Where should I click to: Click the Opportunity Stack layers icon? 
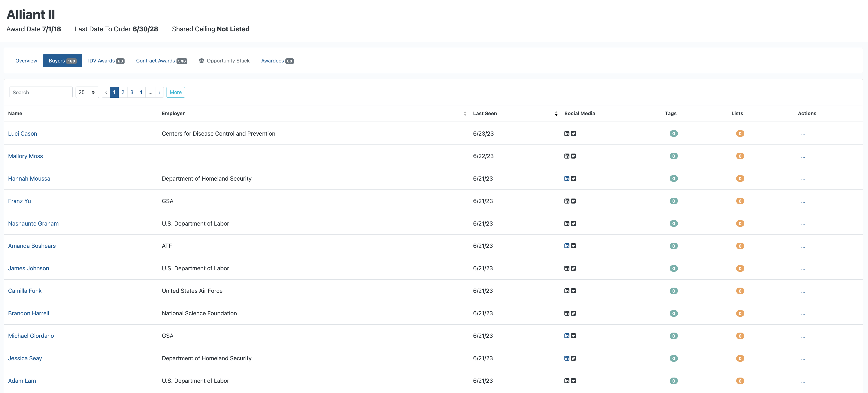click(201, 61)
